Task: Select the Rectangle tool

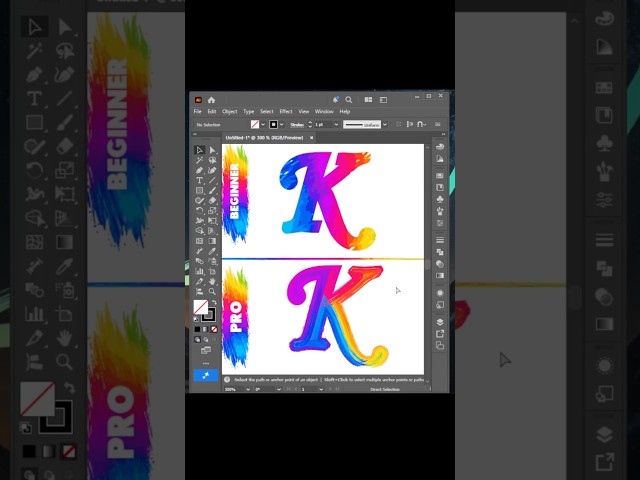Action: pos(200,190)
